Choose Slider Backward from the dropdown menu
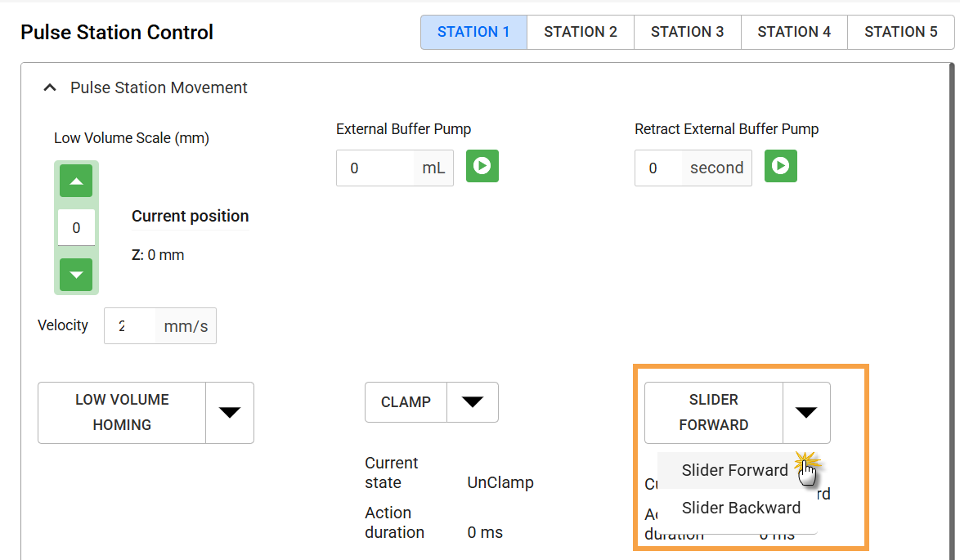The width and height of the screenshot is (960, 560). point(741,508)
